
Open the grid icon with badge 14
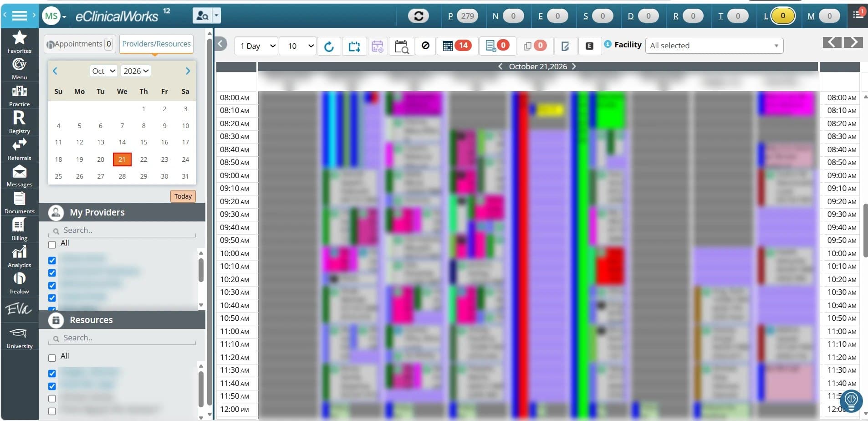coord(457,46)
